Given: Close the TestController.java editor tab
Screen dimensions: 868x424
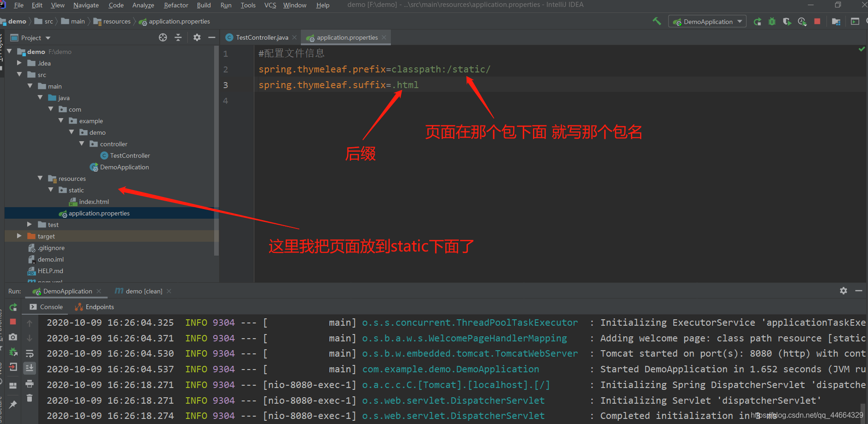Looking at the screenshot, I should [294, 37].
